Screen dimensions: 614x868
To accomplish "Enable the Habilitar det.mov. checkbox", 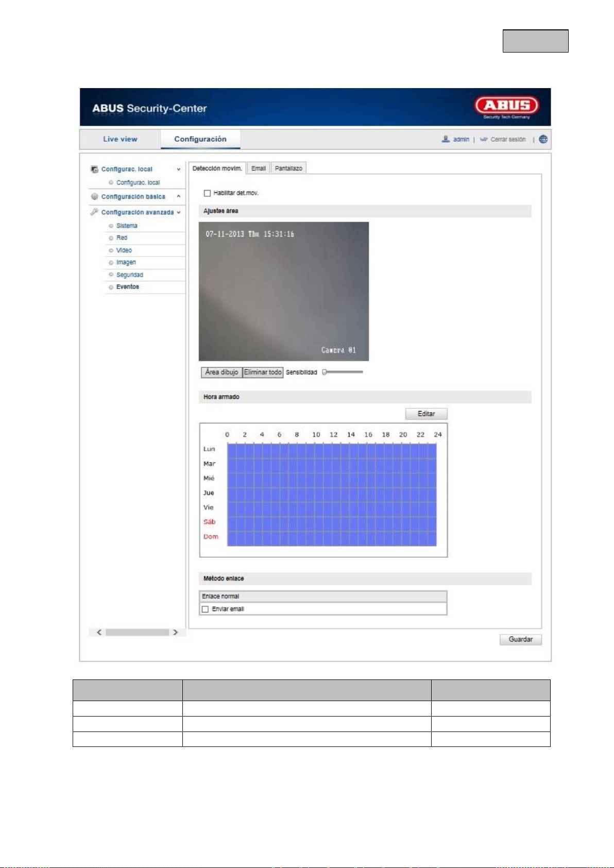I will (207, 193).
